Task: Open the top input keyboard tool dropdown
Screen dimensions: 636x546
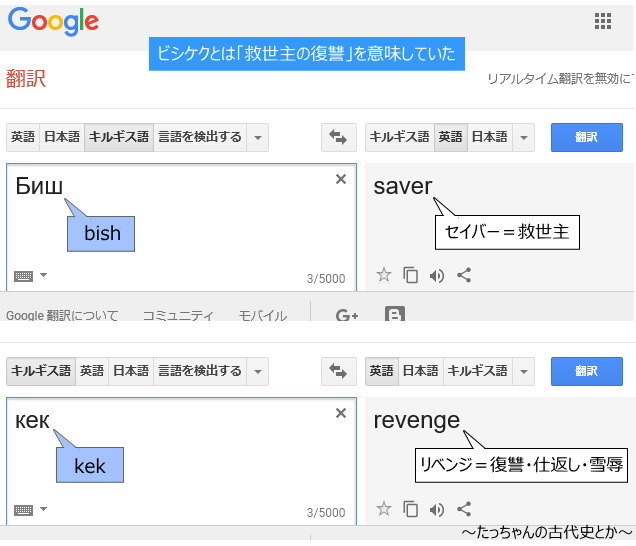Action: 43,275
